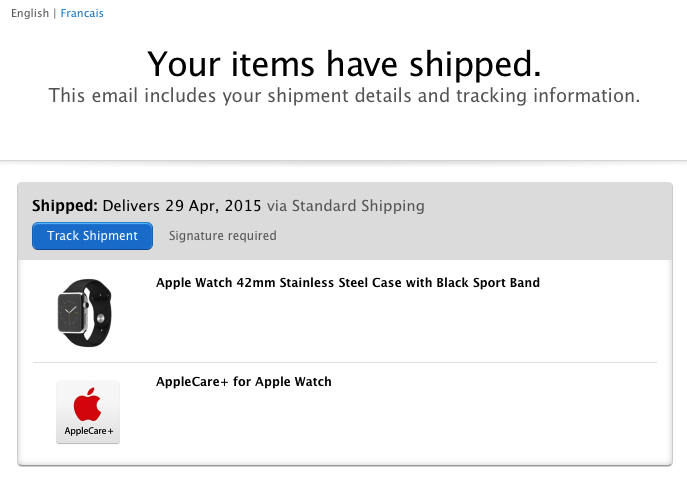Click the shipment details subheading text
Viewport: 687px width, 479px height.
pos(344,96)
